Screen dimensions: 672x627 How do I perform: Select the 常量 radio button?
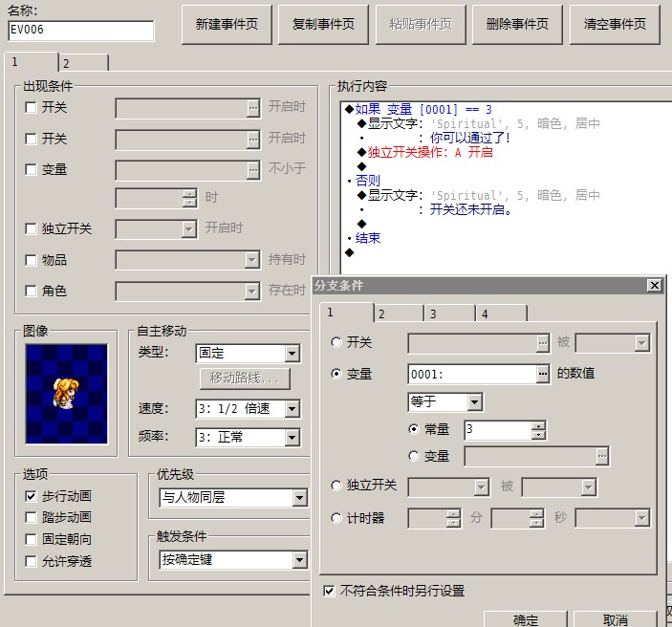tap(414, 429)
